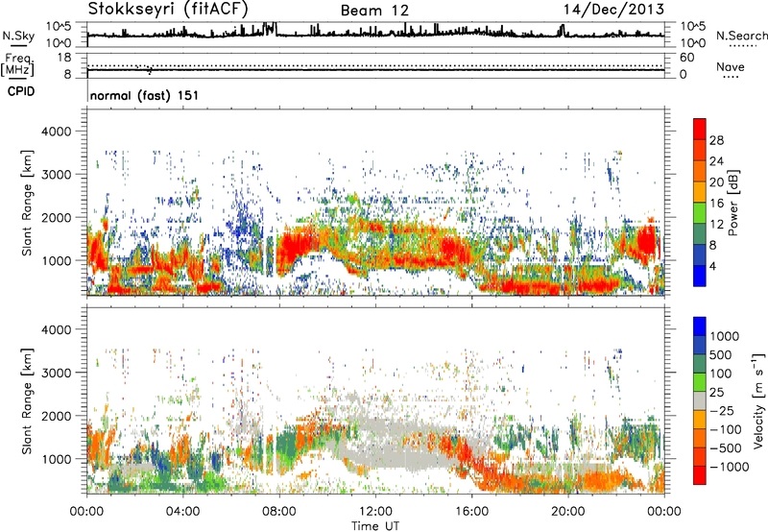Click the '12' label on the Power color bar

click(x=716, y=225)
